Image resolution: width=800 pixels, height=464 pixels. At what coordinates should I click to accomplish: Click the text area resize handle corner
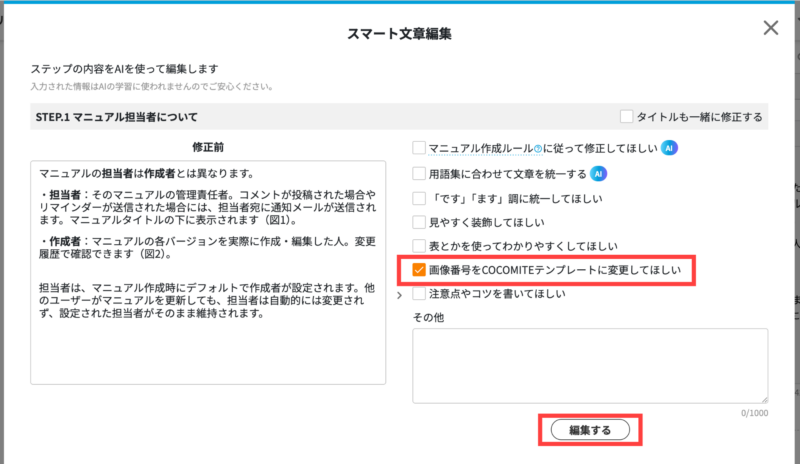pyautogui.click(x=764, y=399)
